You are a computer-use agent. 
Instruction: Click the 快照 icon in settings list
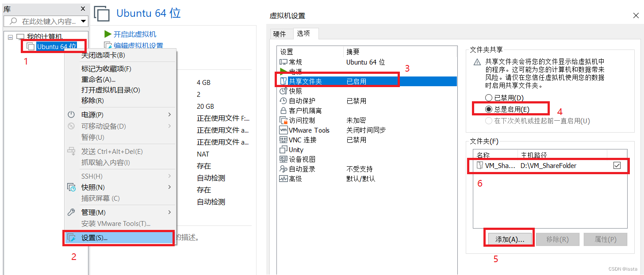(284, 91)
